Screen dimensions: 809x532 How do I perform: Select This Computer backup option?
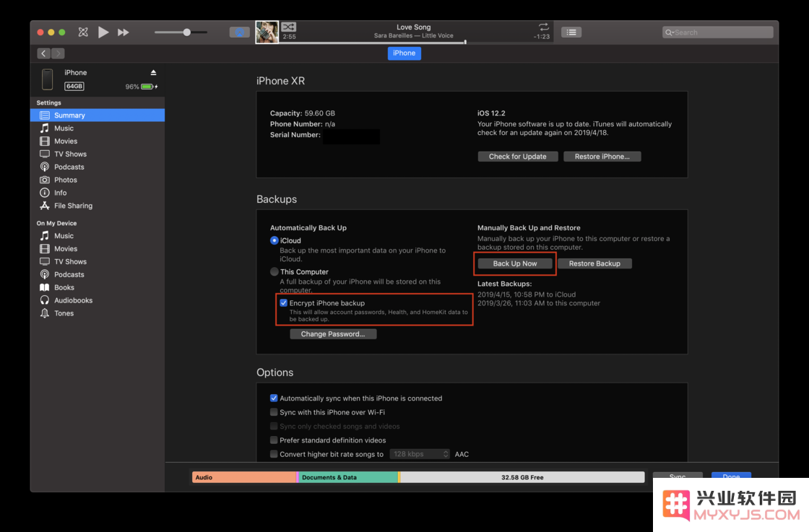point(274,271)
